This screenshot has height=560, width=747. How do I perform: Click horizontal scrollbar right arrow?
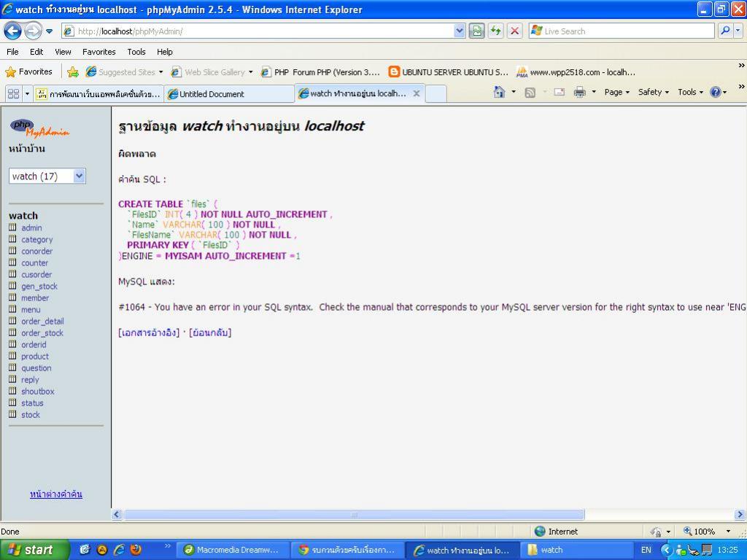pos(740,514)
